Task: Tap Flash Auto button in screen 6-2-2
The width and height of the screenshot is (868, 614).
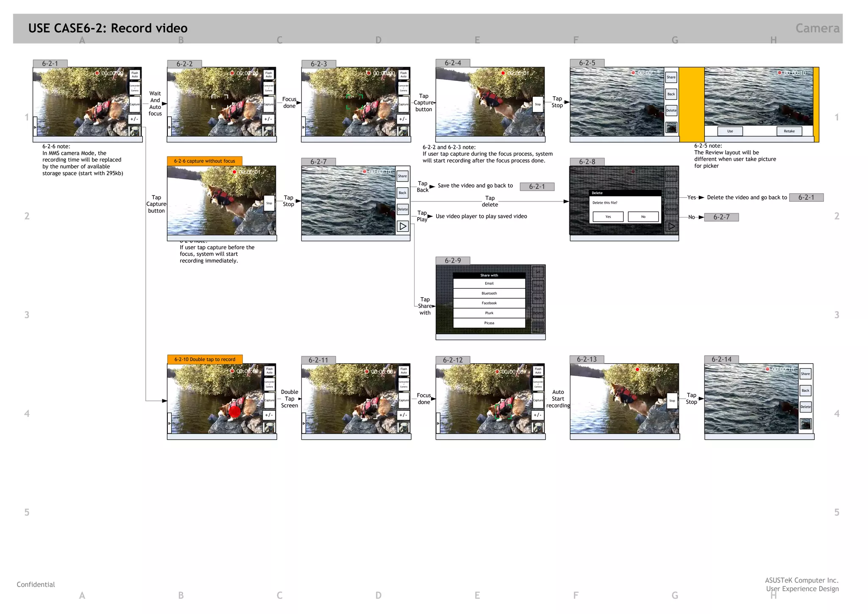Action: click(269, 75)
